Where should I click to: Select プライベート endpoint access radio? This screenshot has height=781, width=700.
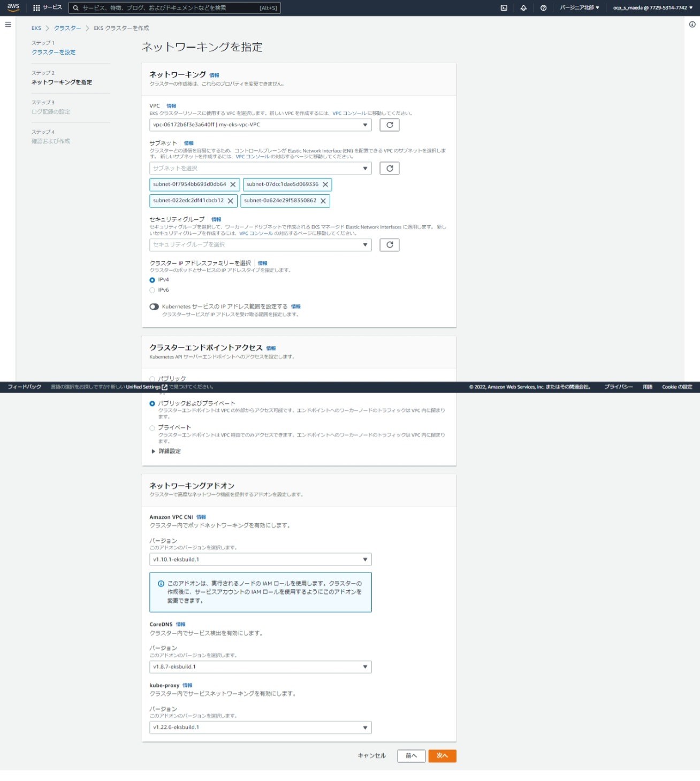(x=153, y=428)
